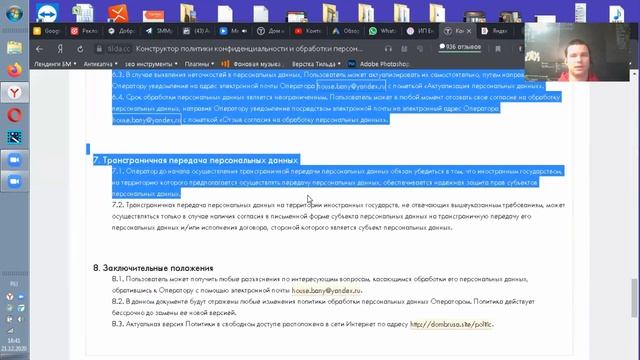Open the Windows Start orb
This screenshot has width=640, height=360.
pyautogui.click(x=14, y=13)
